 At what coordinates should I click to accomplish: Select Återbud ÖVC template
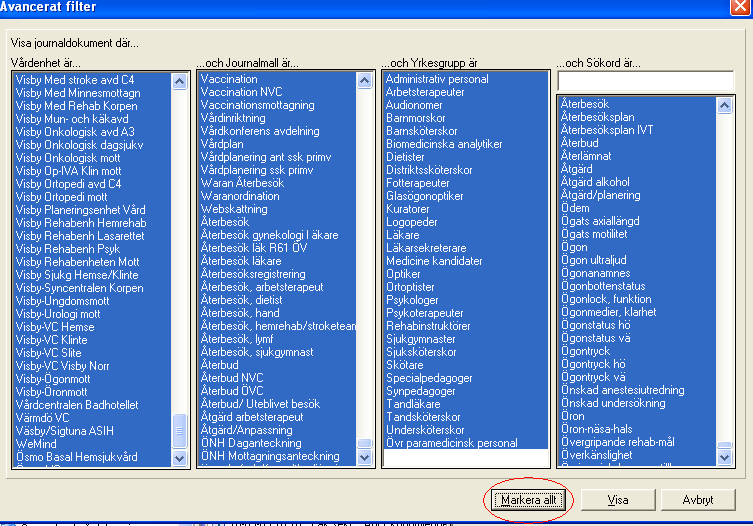point(232,391)
